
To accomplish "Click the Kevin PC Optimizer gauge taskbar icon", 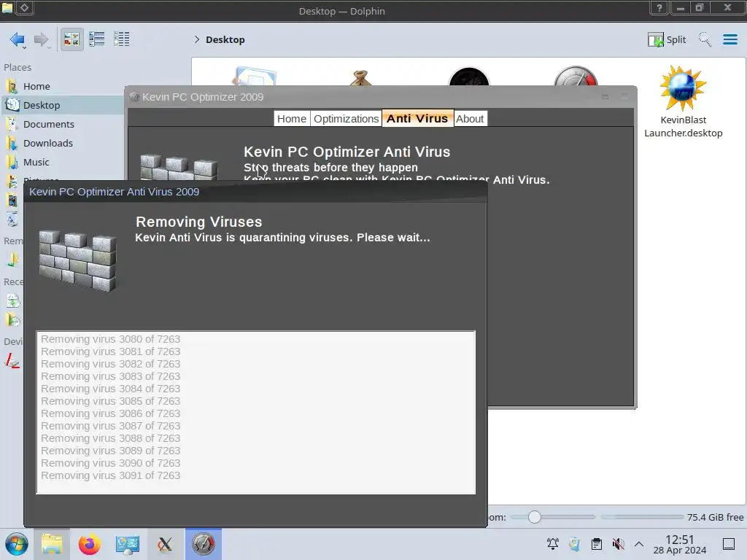I will (204, 544).
